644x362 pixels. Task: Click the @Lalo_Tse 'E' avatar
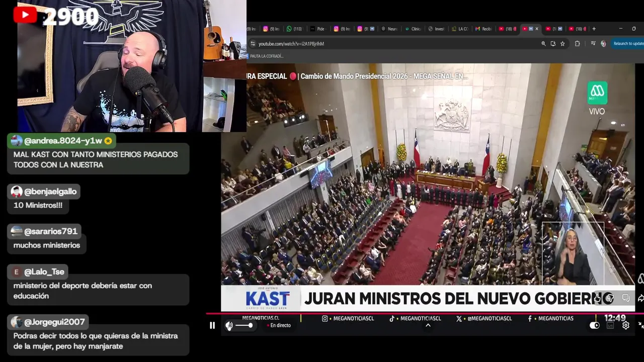coord(17,272)
